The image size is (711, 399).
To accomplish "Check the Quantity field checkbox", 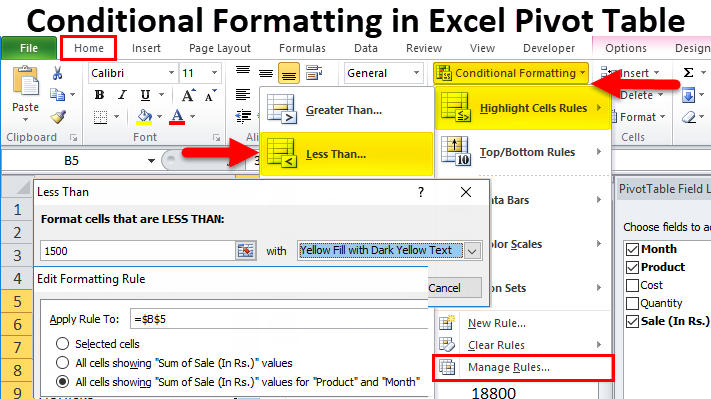I will 632,303.
